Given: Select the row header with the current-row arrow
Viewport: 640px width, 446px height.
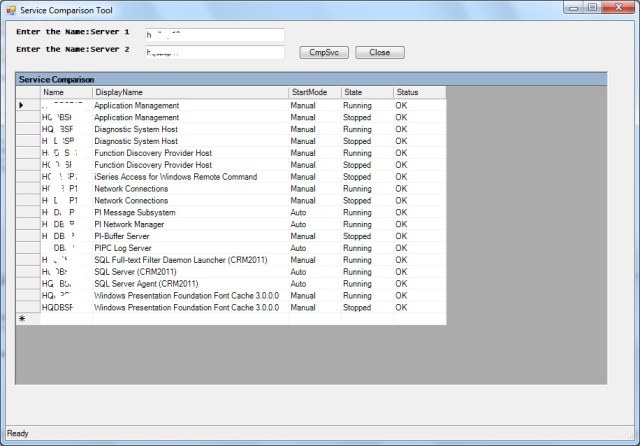Looking at the screenshot, I should click(28, 105).
